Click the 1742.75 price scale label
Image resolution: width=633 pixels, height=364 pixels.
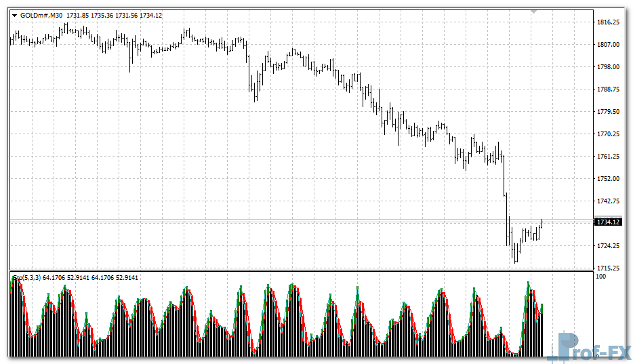coord(608,201)
